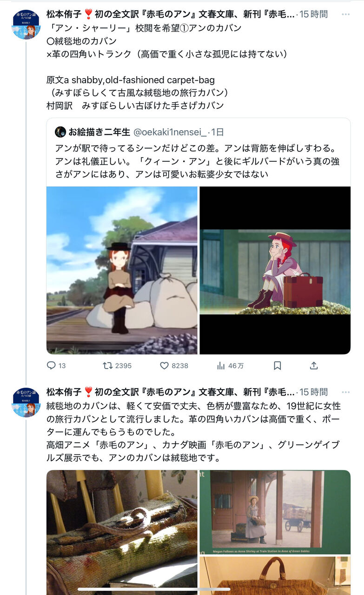Open the carpet-bag closeup photo
Screen dimensions: 364x595
coord(122,533)
